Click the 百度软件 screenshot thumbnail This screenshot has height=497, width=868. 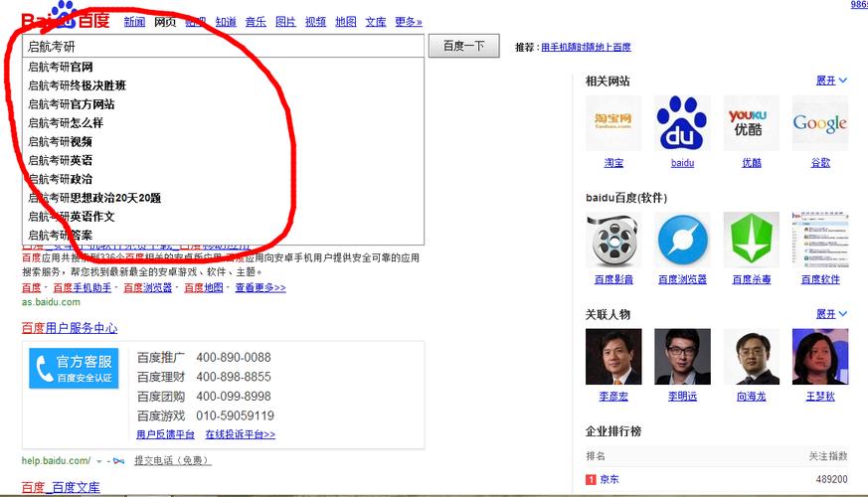coord(820,240)
